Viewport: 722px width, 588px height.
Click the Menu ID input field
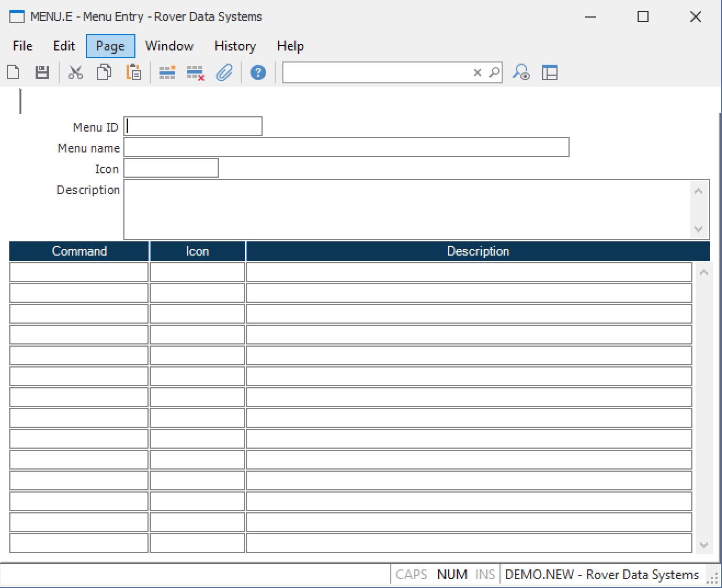pyautogui.click(x=193, y=127)
